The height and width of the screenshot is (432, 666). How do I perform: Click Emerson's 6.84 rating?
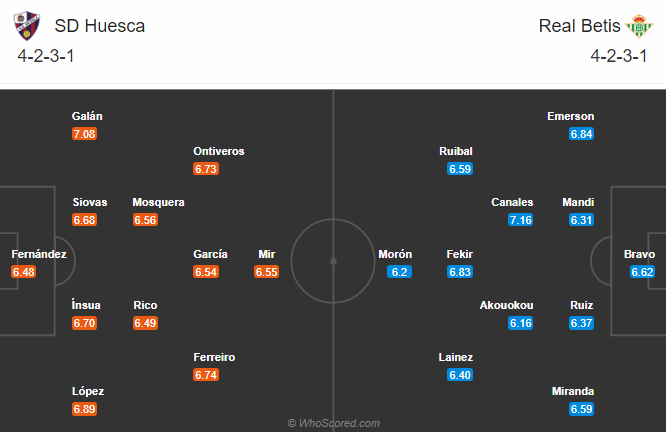(x=581, y=134)
